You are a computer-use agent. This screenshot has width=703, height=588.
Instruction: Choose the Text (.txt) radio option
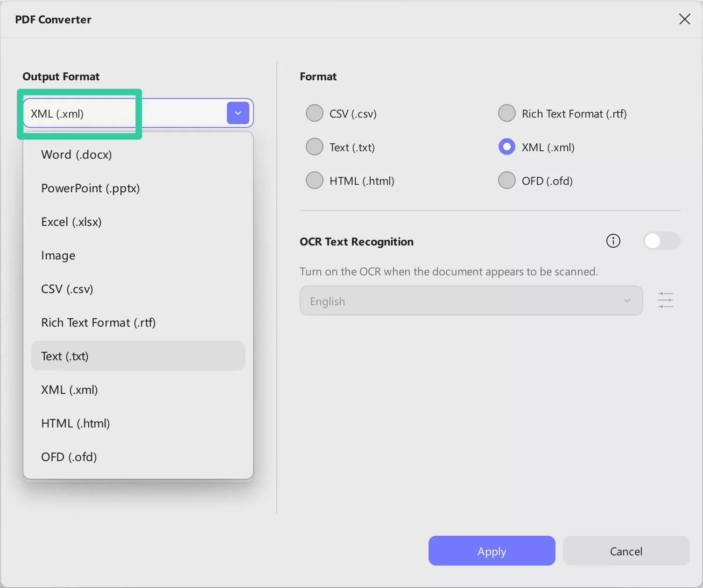click(315, 147)
